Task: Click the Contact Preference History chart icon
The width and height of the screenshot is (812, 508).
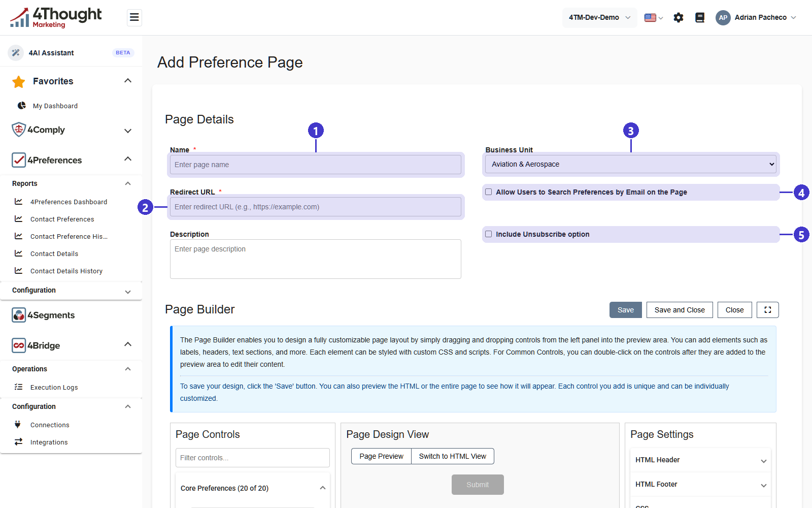Action: tap(19, 236)
